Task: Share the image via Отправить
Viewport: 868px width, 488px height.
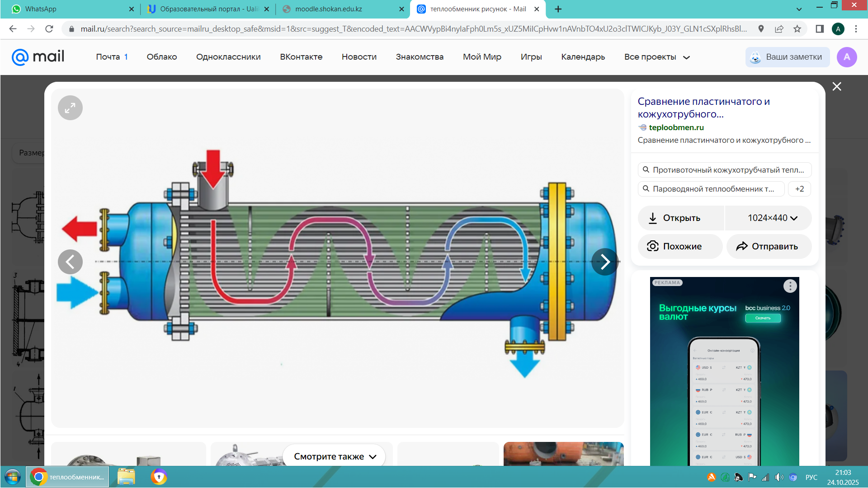Action: click(768, 246)
